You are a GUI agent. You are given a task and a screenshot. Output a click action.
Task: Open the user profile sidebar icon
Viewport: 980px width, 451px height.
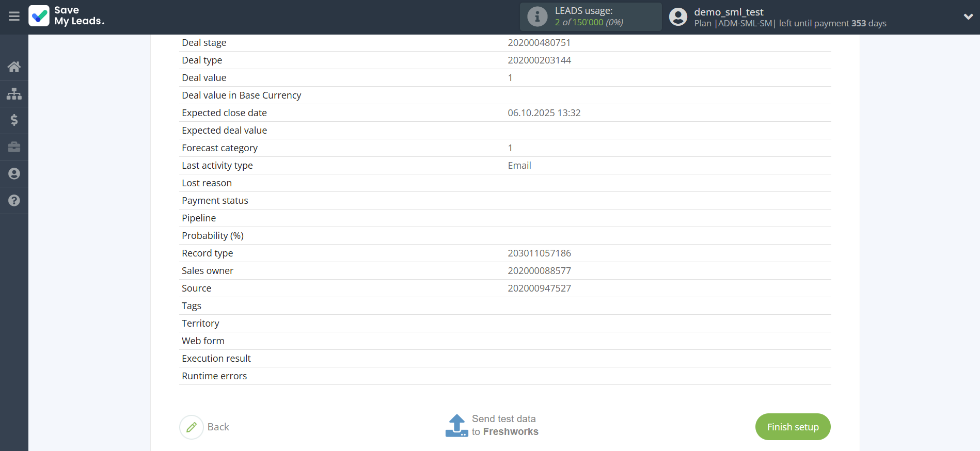[14, 174]
